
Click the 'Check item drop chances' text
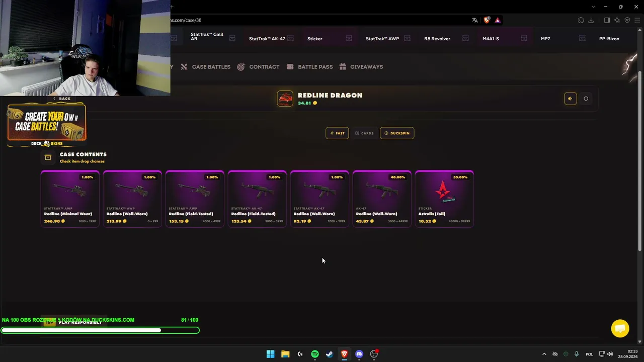click(x=82, y=161)
